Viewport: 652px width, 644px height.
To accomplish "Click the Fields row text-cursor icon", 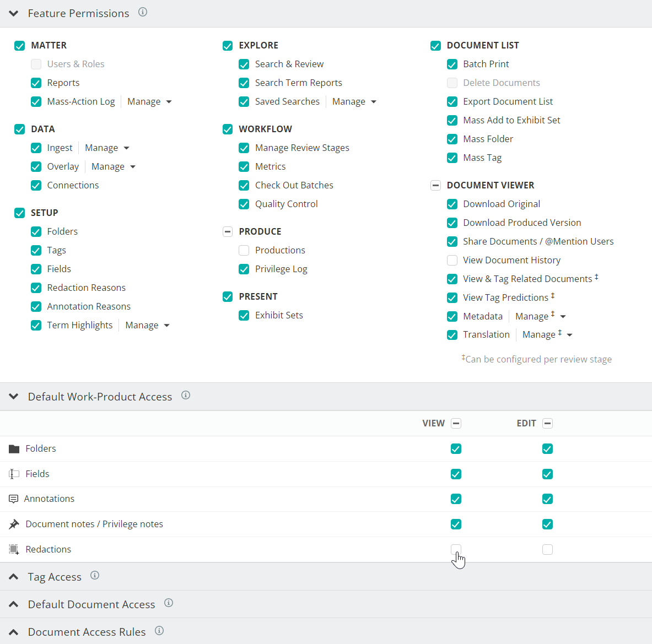I will pyautogui.click(x=14, y=474).
